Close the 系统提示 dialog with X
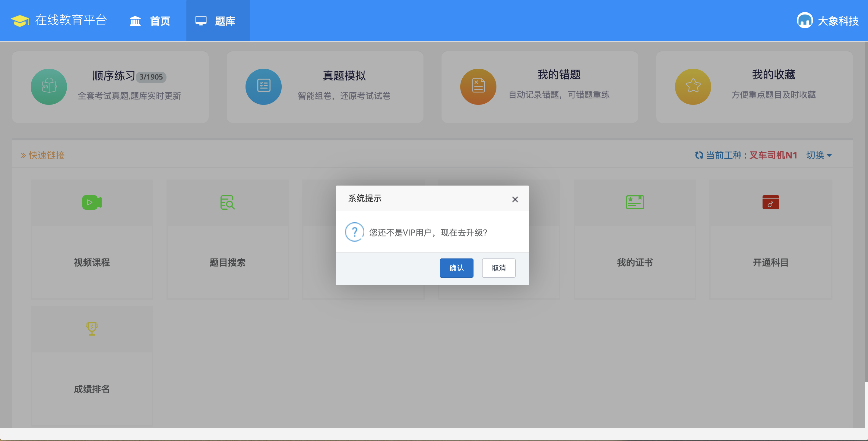The height and width of the screenshot is (441, 868). tap(515, 199)
